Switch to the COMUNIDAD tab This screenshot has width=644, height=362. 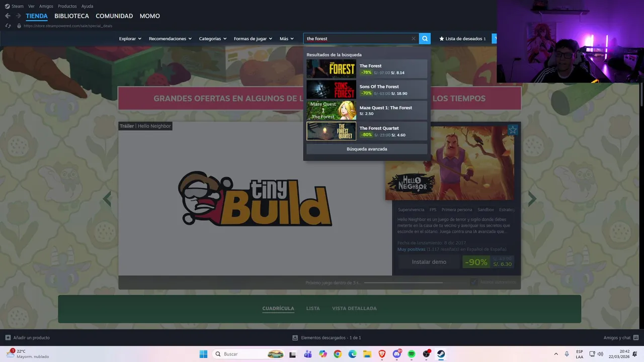point(114,16)
